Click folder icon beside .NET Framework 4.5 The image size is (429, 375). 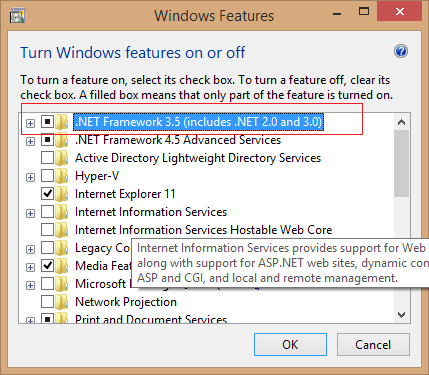point(61,140)
